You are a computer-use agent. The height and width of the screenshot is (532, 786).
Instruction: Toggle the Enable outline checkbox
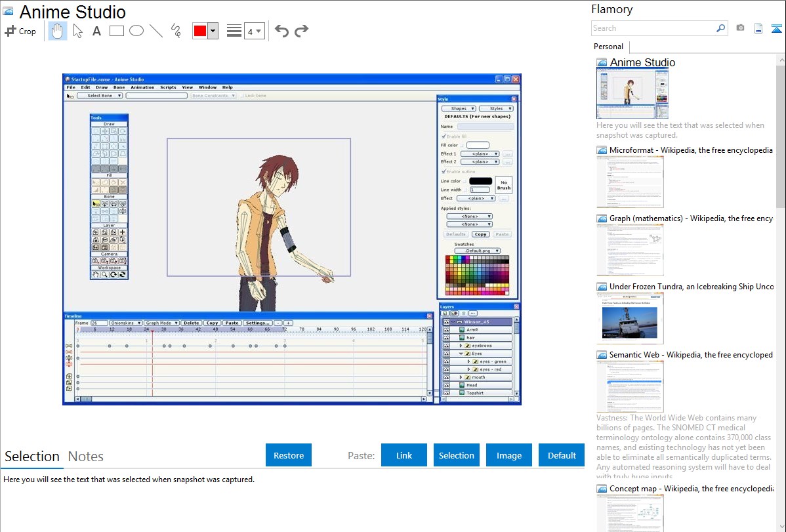tap(444, 171)
